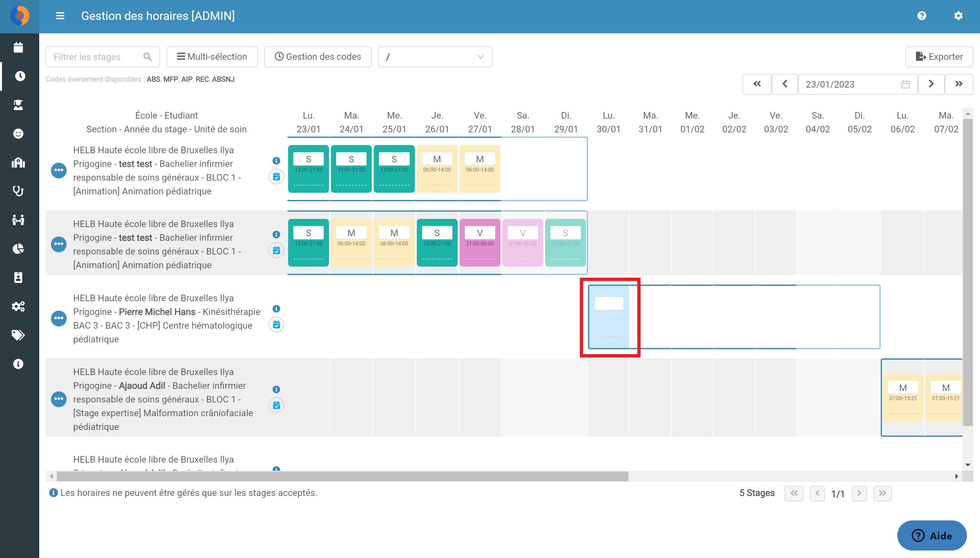Open three-dots menu for Ajaoud Adil row
Image resolution: width=980 pixels, height=558 pixels.
pyautogui.click(x=58, y=399)
